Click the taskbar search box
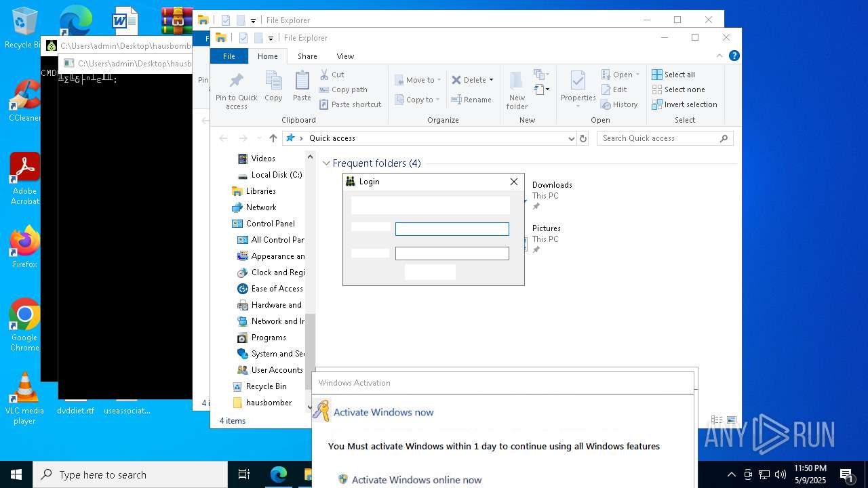The width and height of the screenshot is (868, 488). point(130,474)
